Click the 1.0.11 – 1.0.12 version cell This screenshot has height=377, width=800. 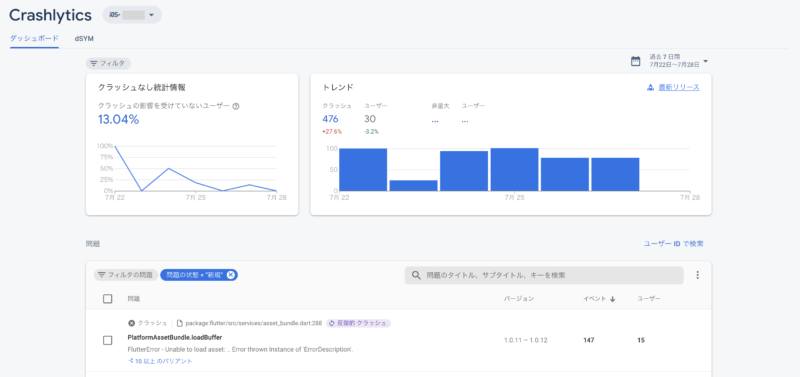pos(526,340)
